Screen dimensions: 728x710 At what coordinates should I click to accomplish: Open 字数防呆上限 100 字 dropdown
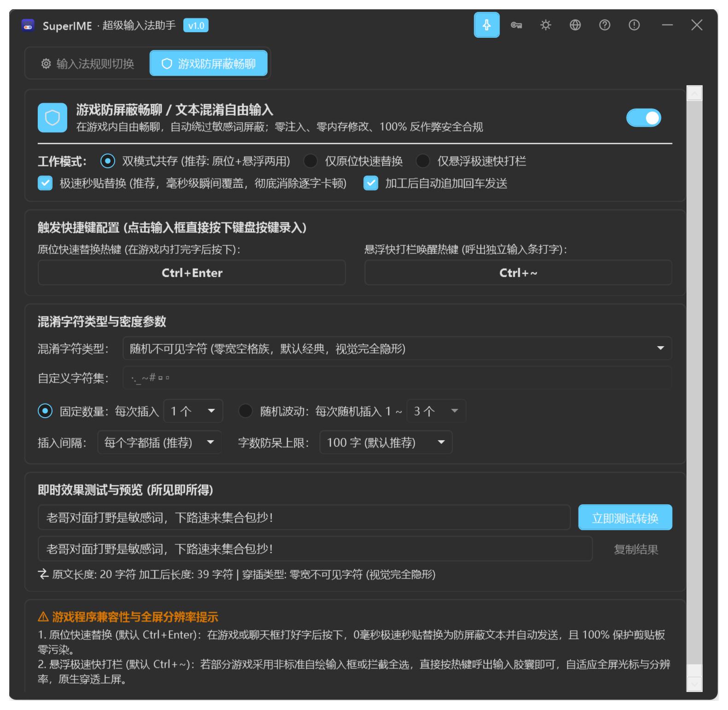[x=386, y=442]
